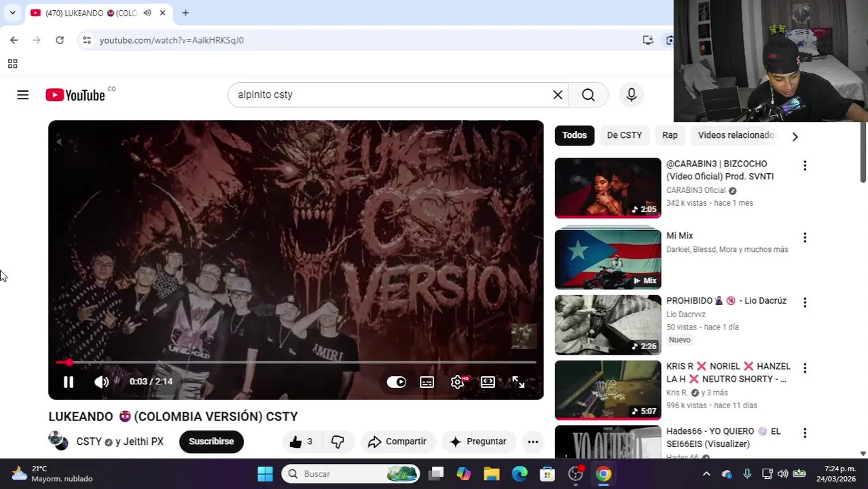Open the tab search dropdown arrow
The height and width of the screenshot is (489, 868).
(x=12, y=13)
